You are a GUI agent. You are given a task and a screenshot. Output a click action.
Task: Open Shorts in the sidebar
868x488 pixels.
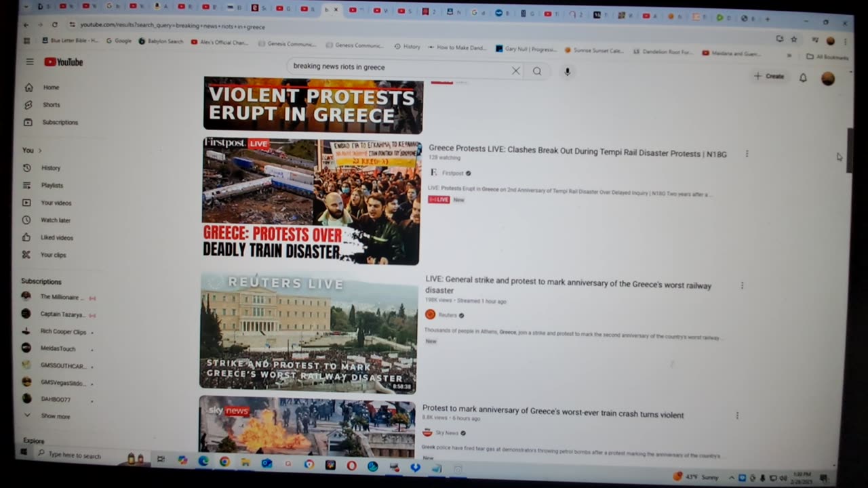pos(52,105)
